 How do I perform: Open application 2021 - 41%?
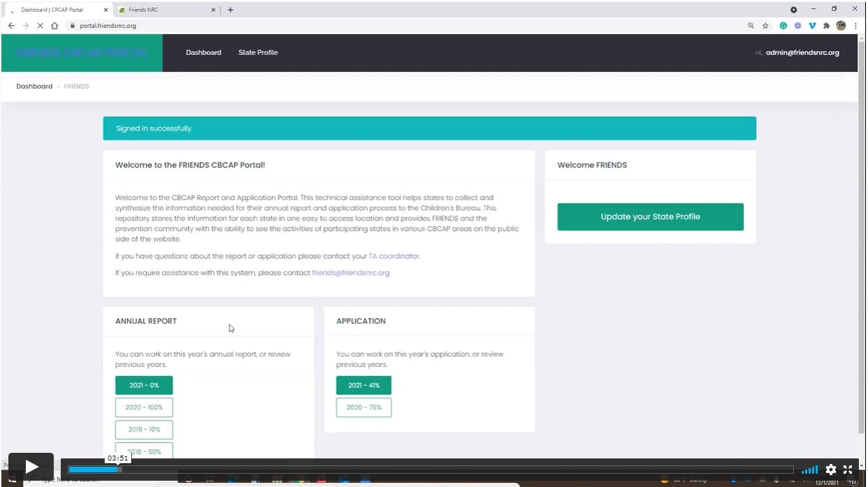(x=364, y=385)
